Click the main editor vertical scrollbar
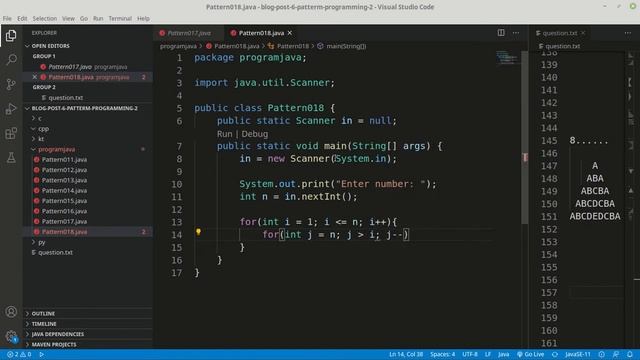 525,139
